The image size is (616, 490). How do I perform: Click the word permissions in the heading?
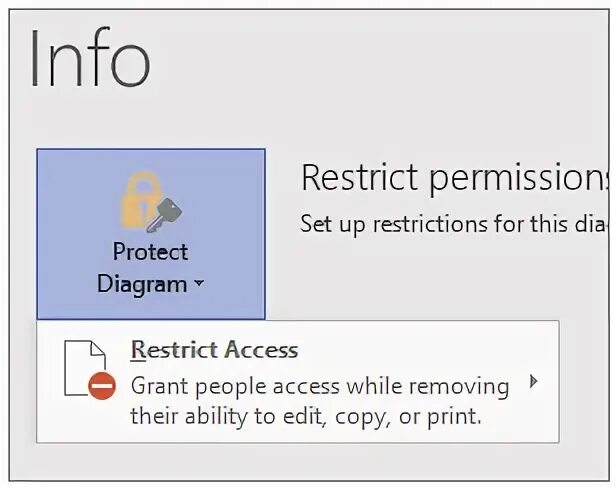click(520, 178)
